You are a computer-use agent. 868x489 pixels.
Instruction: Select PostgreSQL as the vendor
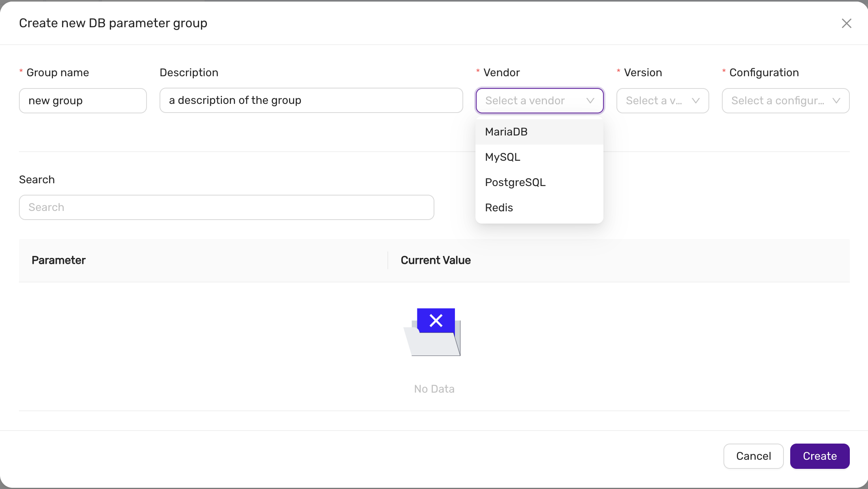(x=515, y=182)
